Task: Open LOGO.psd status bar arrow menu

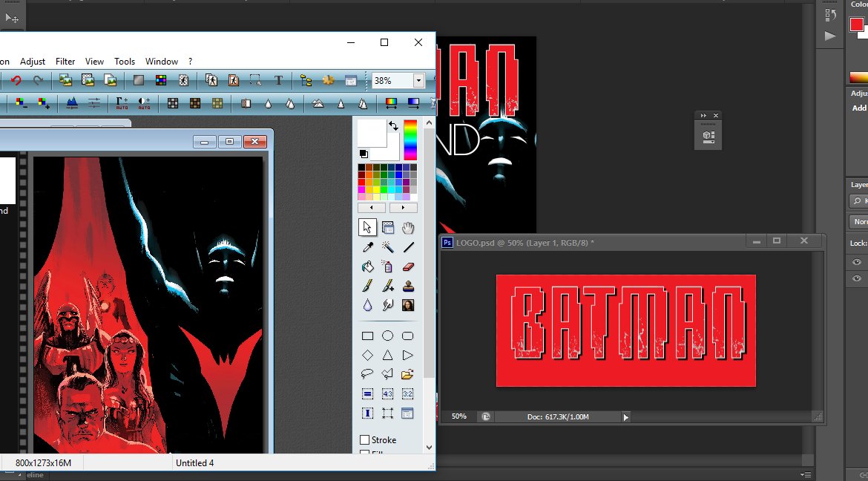Action: pos(626,417)
